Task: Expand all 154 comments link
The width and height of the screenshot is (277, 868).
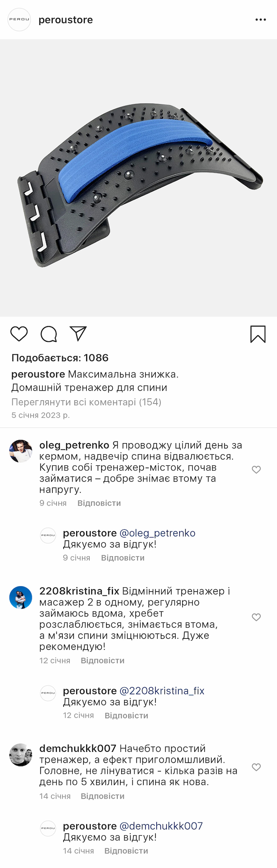Action: coord(86,402)
